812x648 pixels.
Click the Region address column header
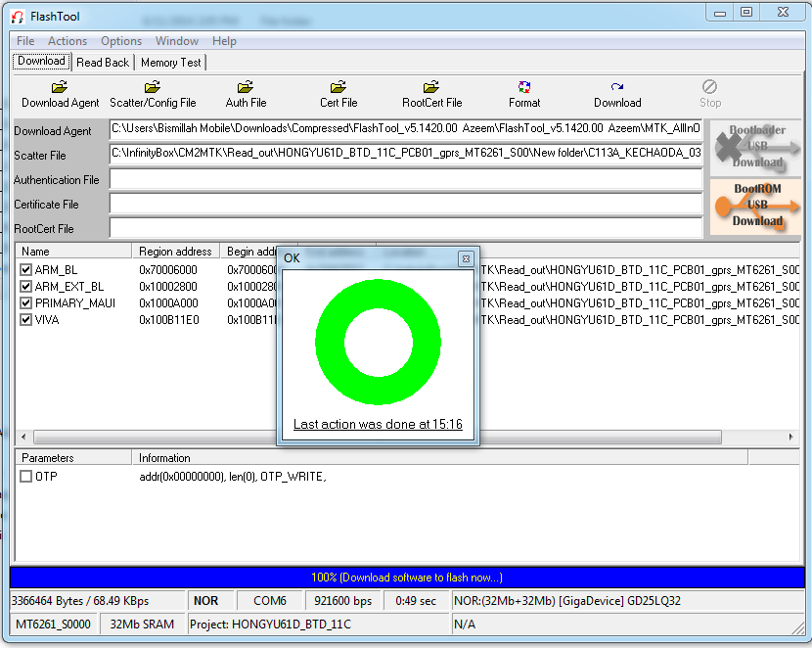click(x=175, y=252)
